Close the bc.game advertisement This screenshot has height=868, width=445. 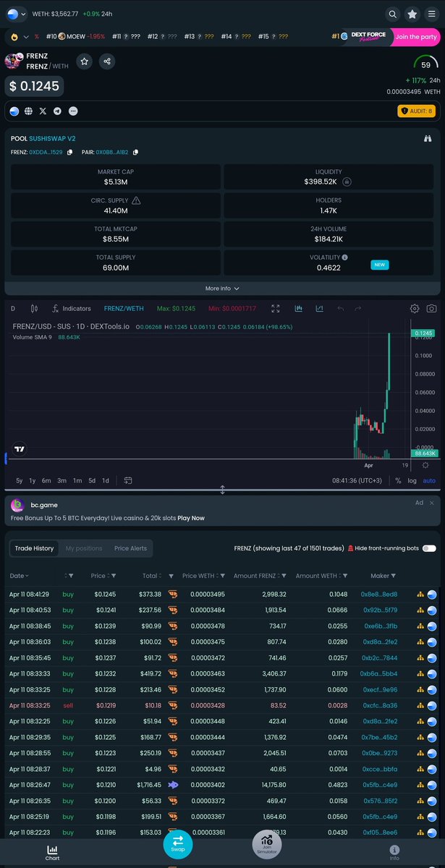click(x=432, y=503)
